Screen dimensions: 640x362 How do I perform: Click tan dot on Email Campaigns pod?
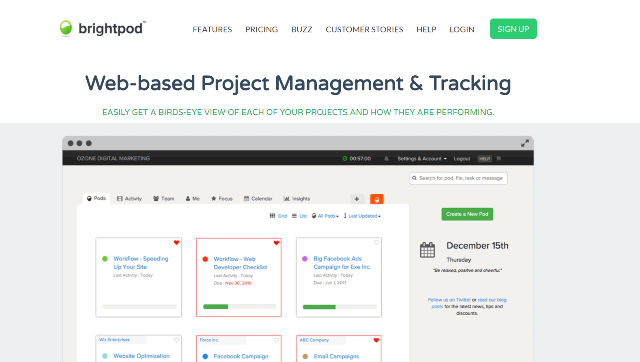coord(305,356)
